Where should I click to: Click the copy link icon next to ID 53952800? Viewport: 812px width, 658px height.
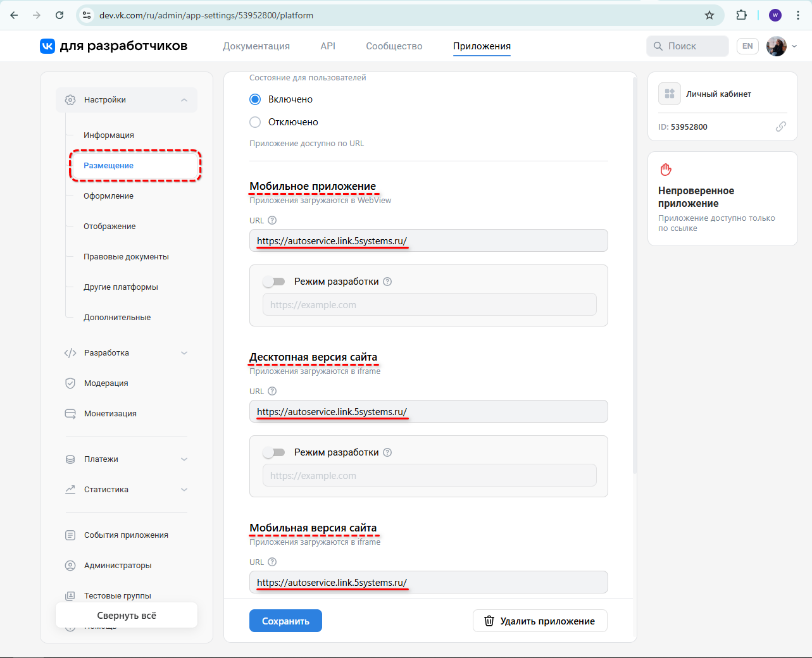tap(781, 127)
